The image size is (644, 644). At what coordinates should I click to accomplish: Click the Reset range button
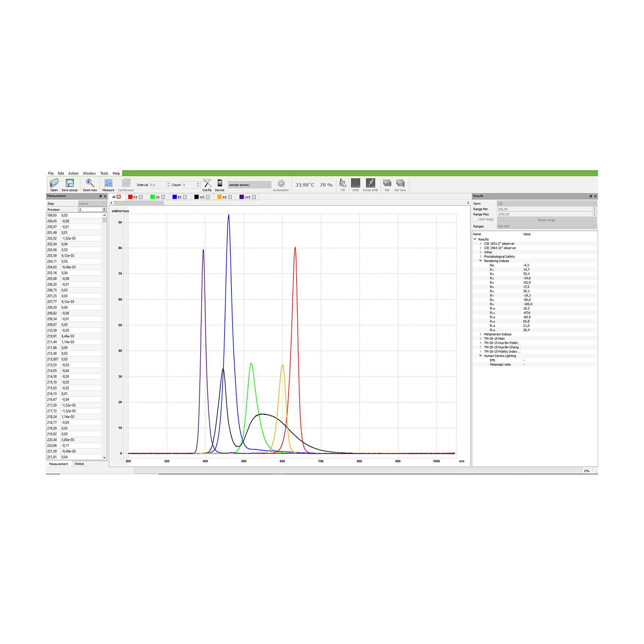point(546,220)
